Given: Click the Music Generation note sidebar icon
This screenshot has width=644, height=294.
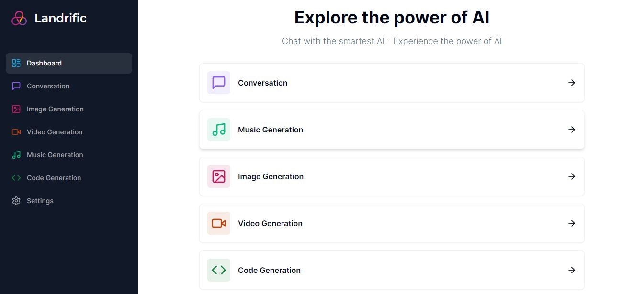Looking at the screenshot, I should pos(16,155).
